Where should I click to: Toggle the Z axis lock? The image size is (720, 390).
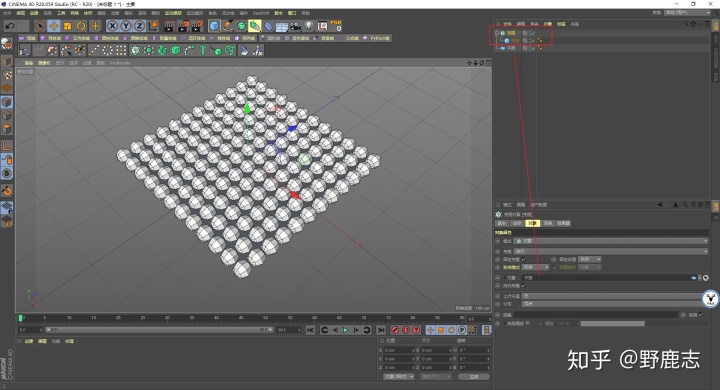140,26
